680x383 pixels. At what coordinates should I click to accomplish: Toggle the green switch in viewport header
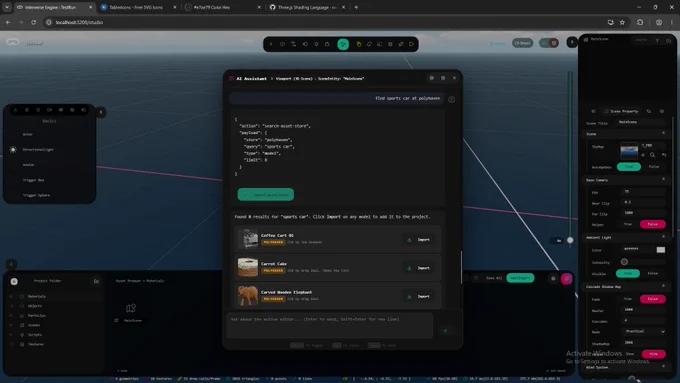pyautogui.click(x=549, y=43)
